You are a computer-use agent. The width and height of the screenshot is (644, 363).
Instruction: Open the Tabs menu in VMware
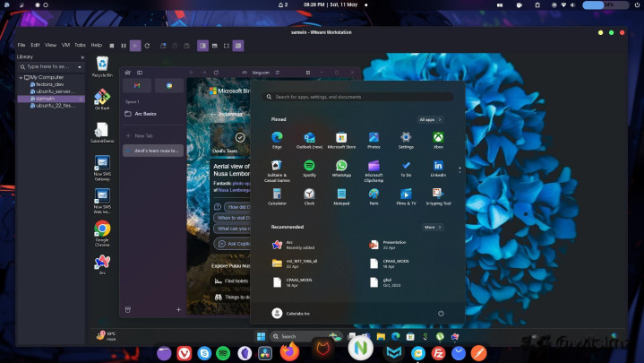80,45
